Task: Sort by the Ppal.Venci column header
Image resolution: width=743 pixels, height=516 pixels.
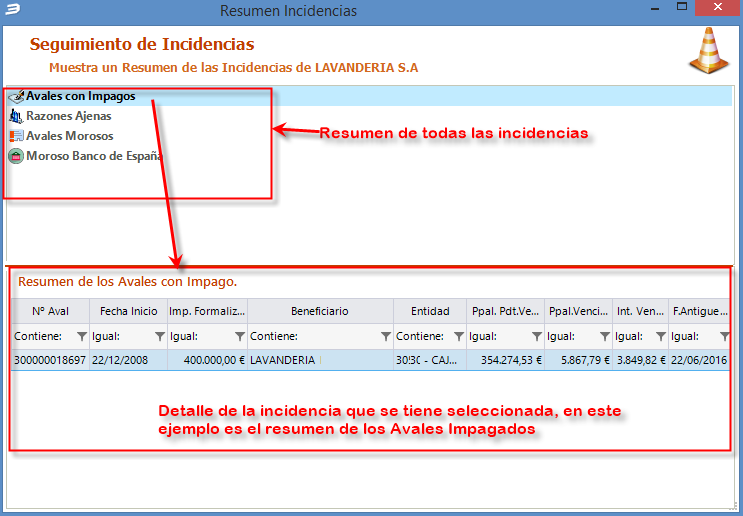Action: tap(579, 311)
